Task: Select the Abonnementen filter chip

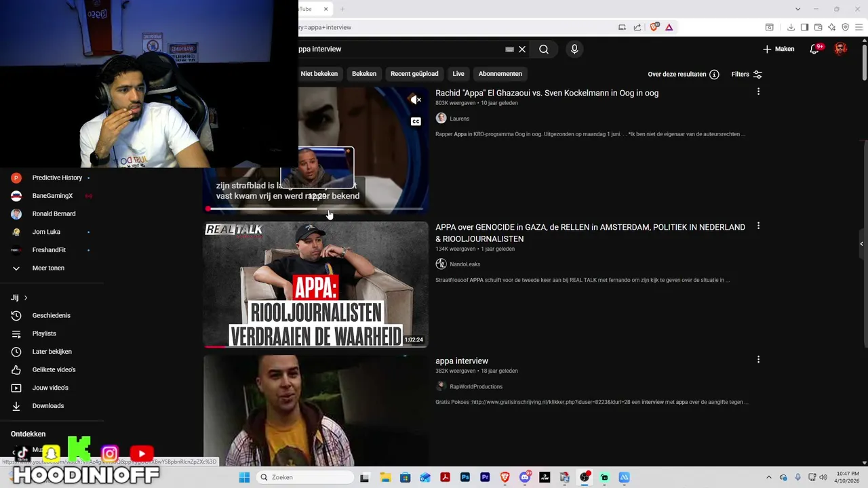Action: pos(500,73)
